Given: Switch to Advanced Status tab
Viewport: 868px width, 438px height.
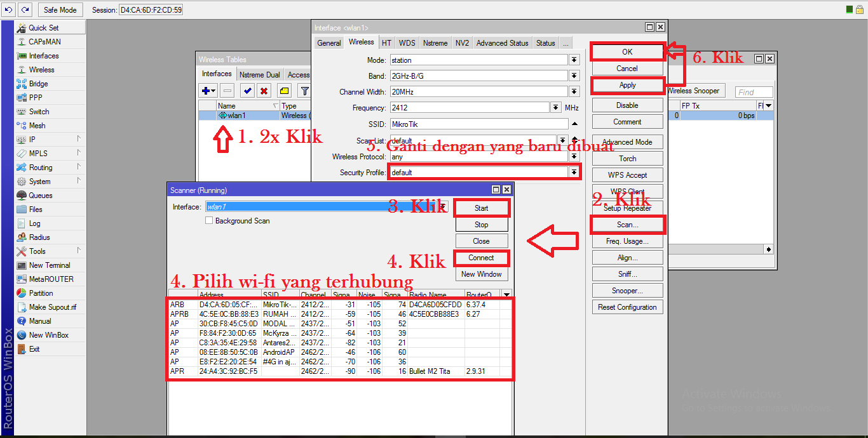Looking at the screenshot, I should pos(502,43).
